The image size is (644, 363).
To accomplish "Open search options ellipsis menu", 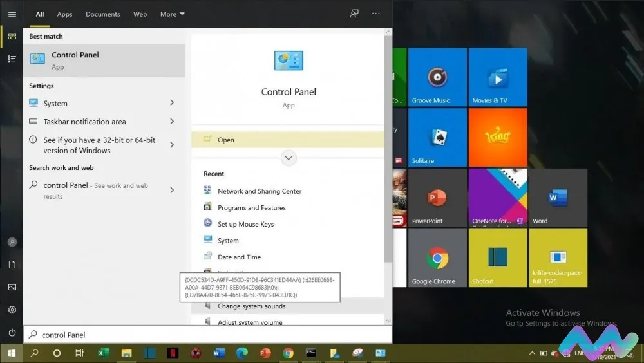I will coord(376,14).
